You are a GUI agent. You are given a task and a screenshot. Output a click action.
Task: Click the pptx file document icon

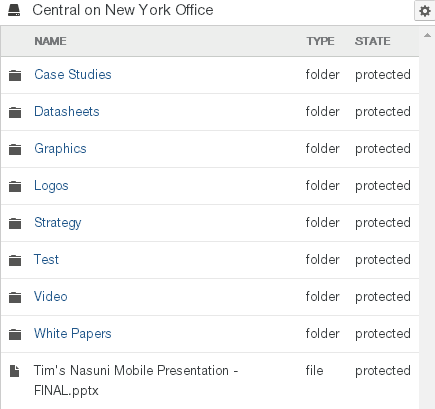14,371
